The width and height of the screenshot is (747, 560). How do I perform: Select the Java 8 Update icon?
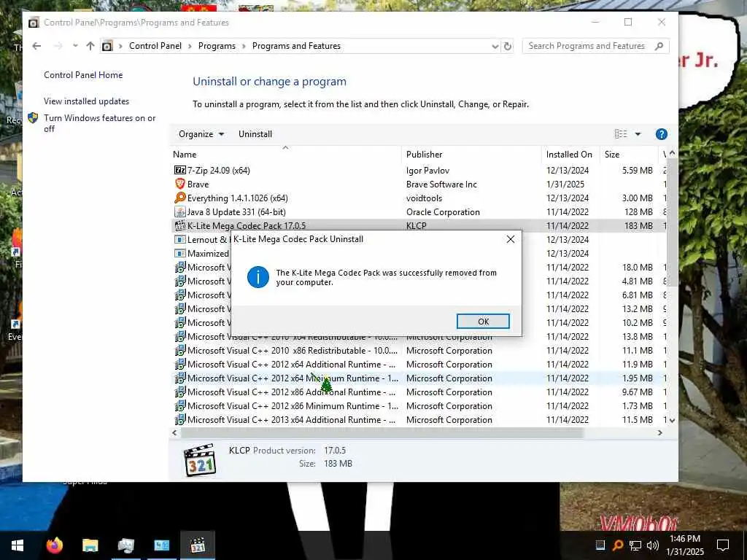(179, 211)
